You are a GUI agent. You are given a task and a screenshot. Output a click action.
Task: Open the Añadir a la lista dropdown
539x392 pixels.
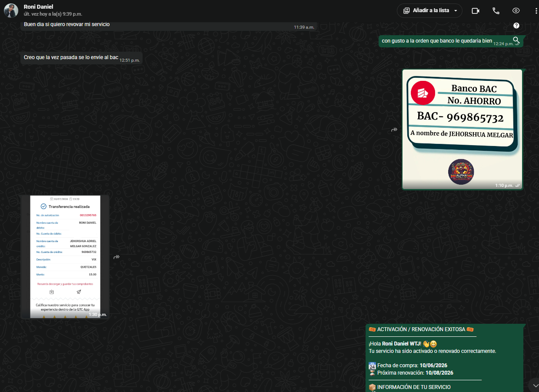pyautogui.click(x=429, y=10)
